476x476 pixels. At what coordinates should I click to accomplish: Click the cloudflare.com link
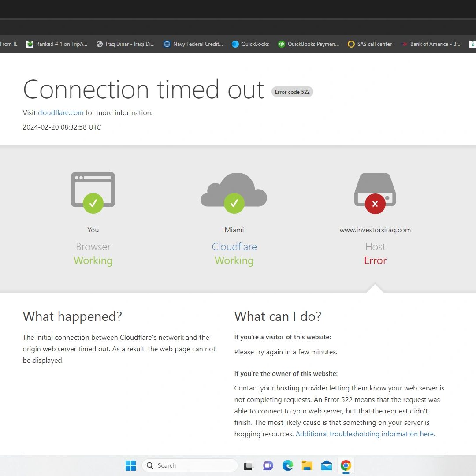[61, 113]
